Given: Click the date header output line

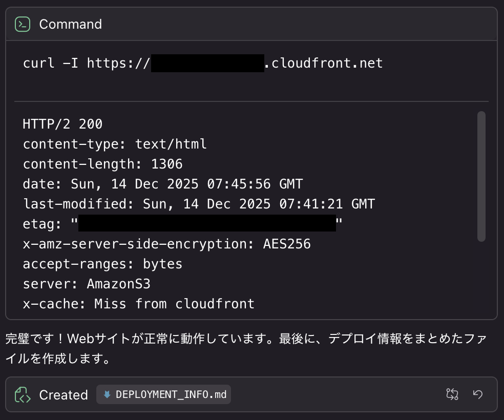Looking at the screenshot, I should pos(162,184).
